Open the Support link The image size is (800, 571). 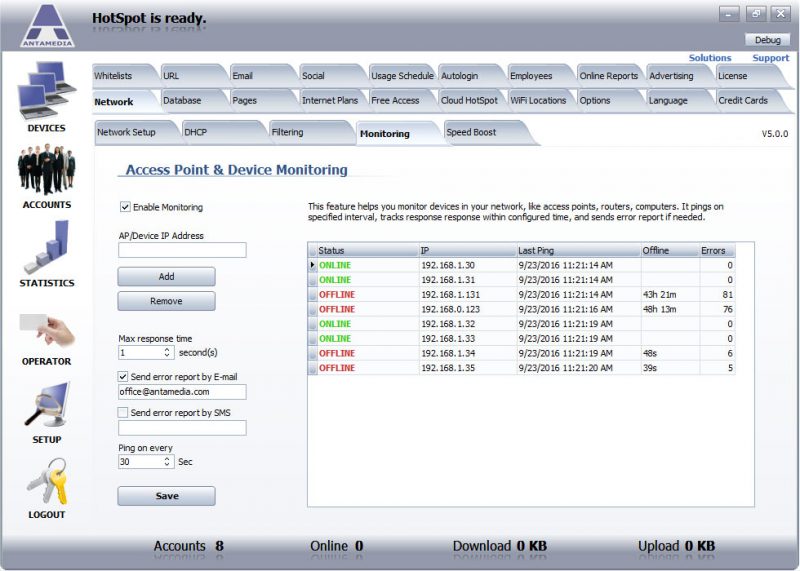[x=770, y=58]
